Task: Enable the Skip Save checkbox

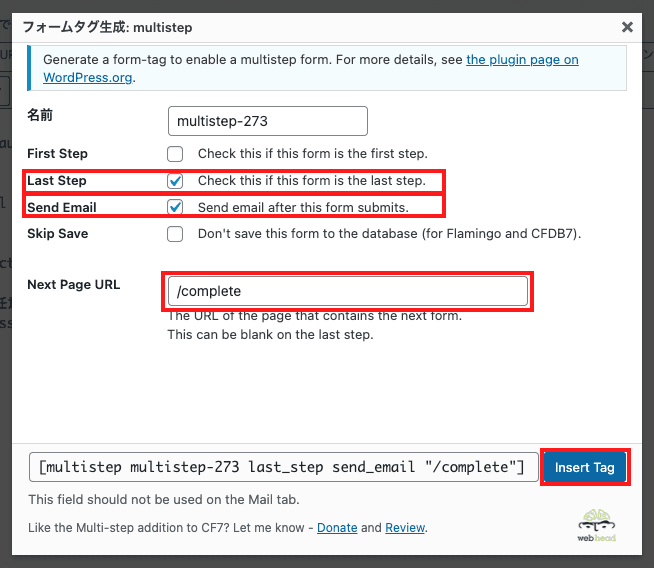Action: pyautogui.click(x=175, y=234)
